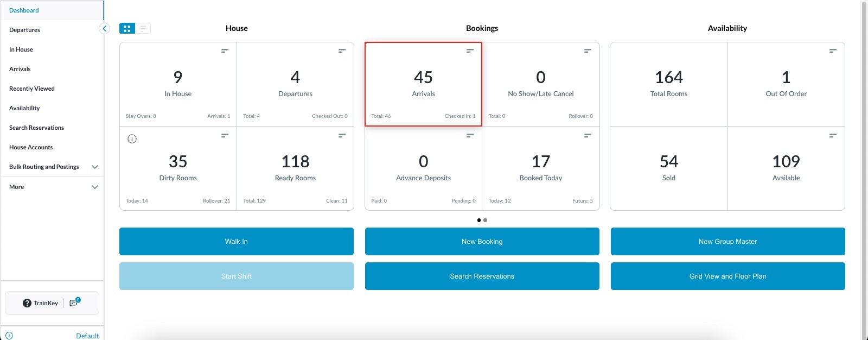Click the info icon beside Default
The height and width of the screenshot is (340, 868).
click(9, 336)
